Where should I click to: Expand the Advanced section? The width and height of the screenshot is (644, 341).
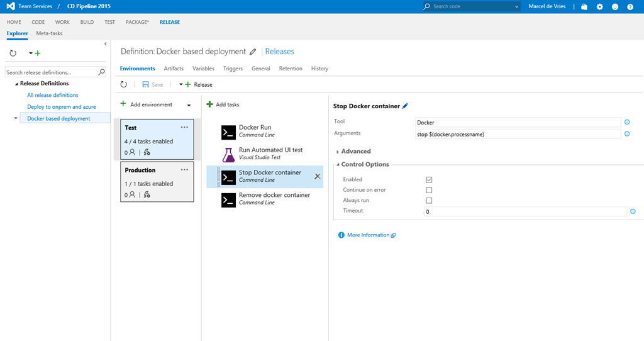pyautogui.click(x=355, y=152)
